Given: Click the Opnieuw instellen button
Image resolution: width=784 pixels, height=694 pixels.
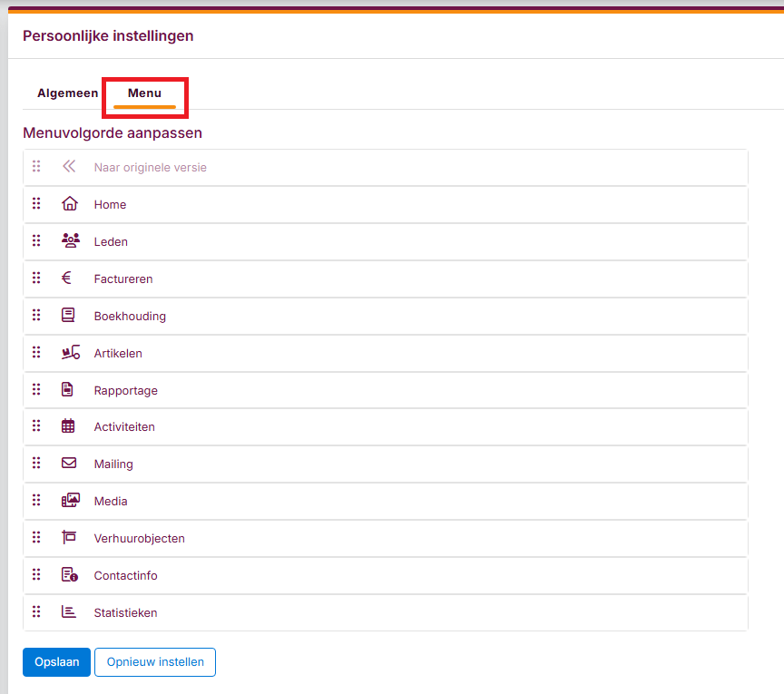Looking at the screenshot, I should pos(155,662).
